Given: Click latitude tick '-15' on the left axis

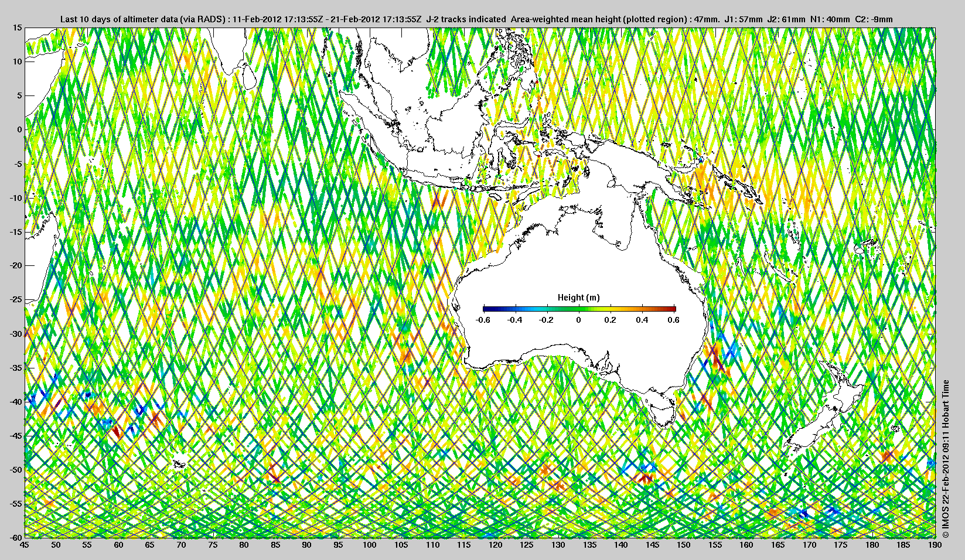Looking at the screenshot, I should click(x=16, y=231).
